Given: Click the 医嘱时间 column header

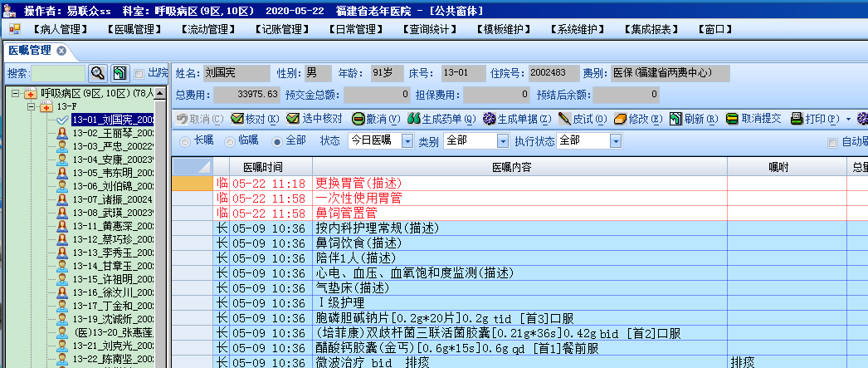Looking at the screenshot, I should click(271, 167).
